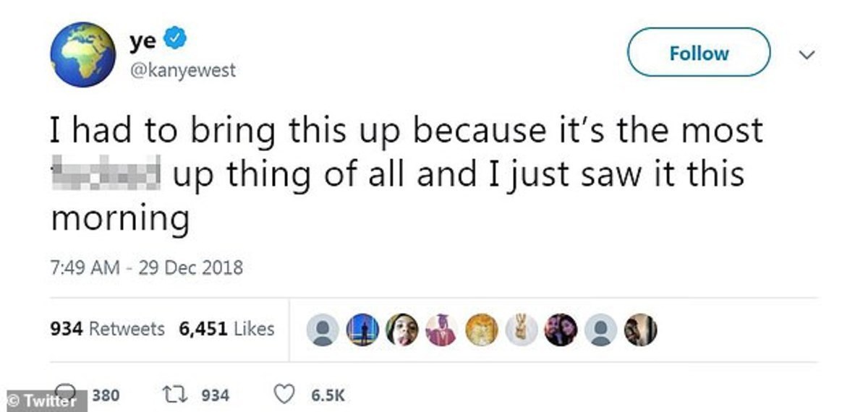Click the golden yellow liker avatar
This screenshot has height=412, width=868.
480,330
